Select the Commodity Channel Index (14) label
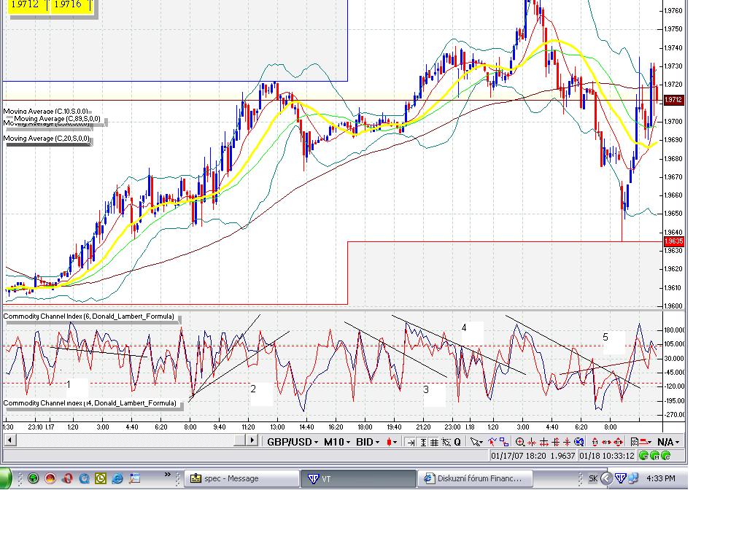The height and width of the screenshot is (560, 747). (90, 402)
